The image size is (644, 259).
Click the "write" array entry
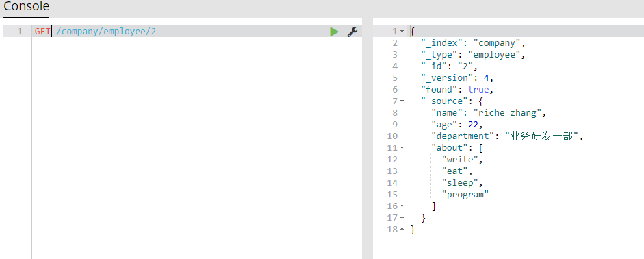click(x=460, y=160)
